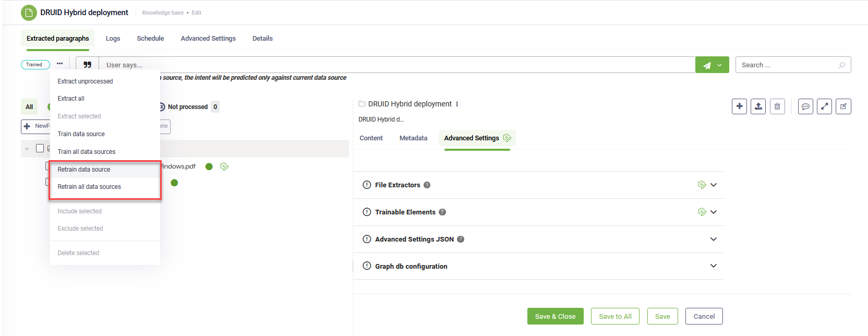Expand the Advanced Settings JSON section

(x=713, y=239)
